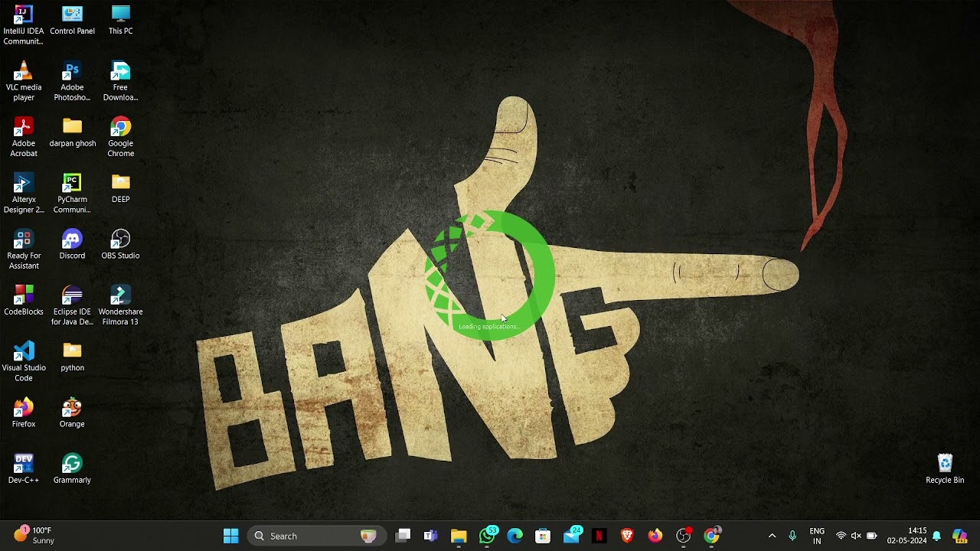Screen dimensions: 980x551
Task: Switch to OBS Studio taskbar icon
Action: tap(683, 536)
